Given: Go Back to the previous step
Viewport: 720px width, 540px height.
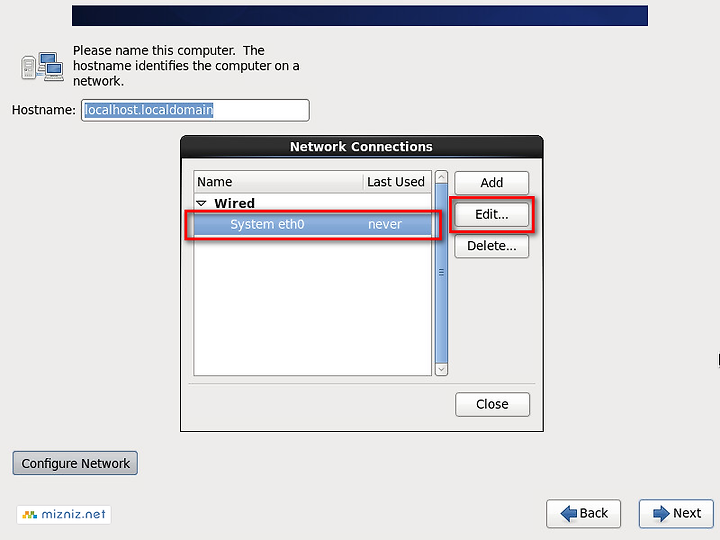Looking at the screenshot, I should (583, 513).
